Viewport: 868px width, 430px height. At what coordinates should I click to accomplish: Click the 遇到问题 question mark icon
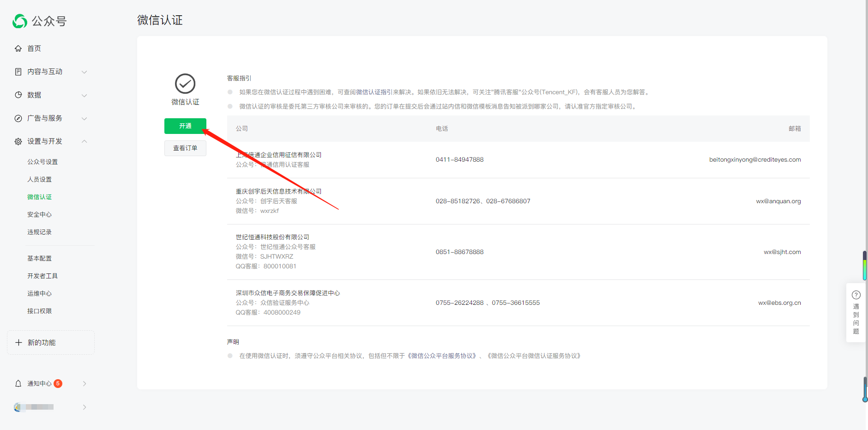[856, 295]
